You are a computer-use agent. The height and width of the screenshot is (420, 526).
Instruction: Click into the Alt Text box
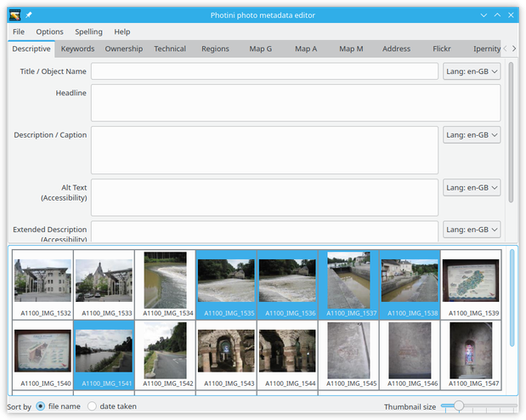[x=264, y=198]
